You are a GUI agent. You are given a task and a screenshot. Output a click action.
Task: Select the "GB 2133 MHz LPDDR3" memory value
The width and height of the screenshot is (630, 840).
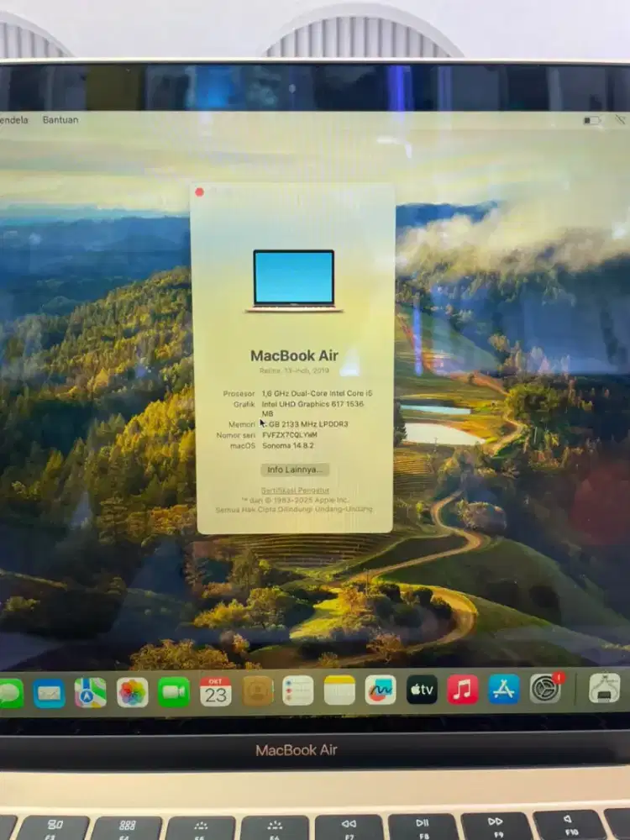coord(308,424)
